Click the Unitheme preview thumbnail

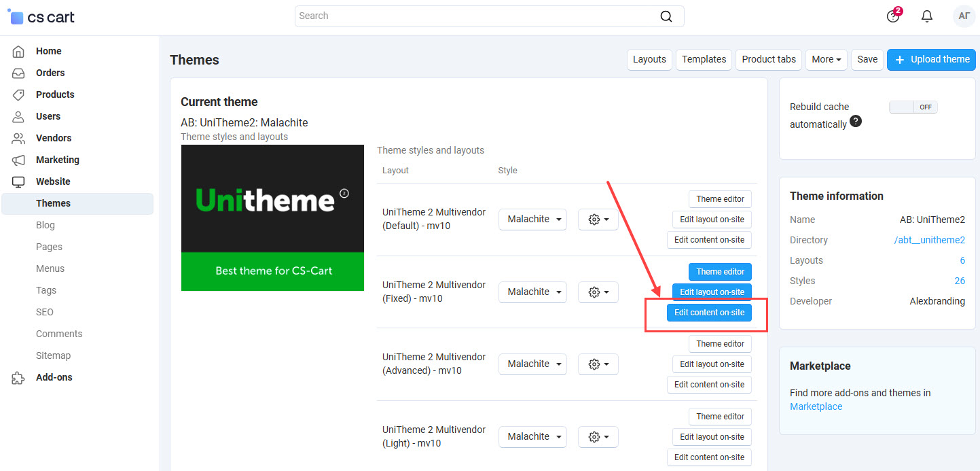272,217
